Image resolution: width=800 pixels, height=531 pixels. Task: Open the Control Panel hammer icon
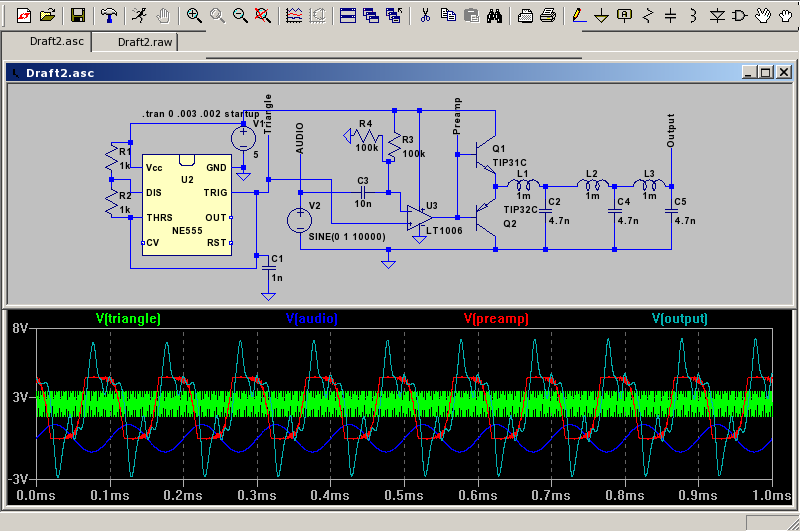coord(108,16)
